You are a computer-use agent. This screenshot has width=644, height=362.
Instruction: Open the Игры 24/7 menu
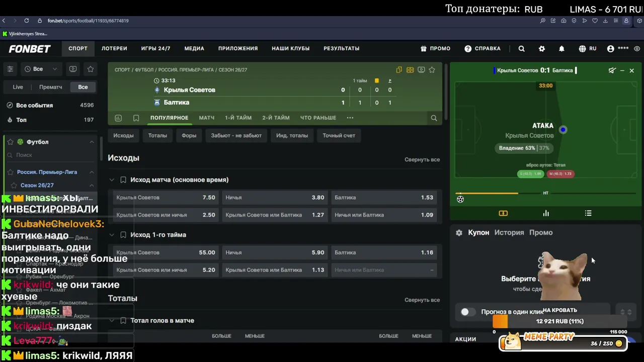156,49
